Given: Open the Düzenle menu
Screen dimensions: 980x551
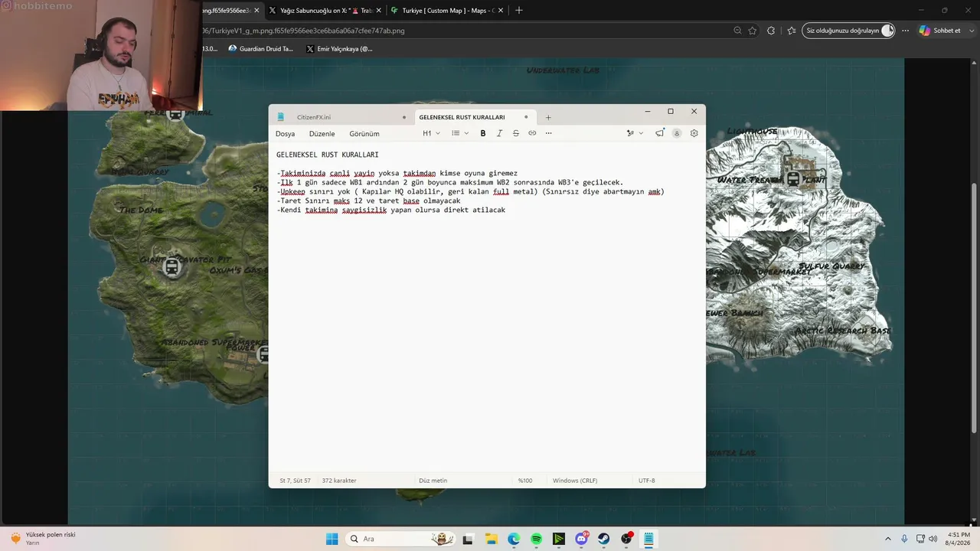Looking at the screenshot, I should pos(322,133).
